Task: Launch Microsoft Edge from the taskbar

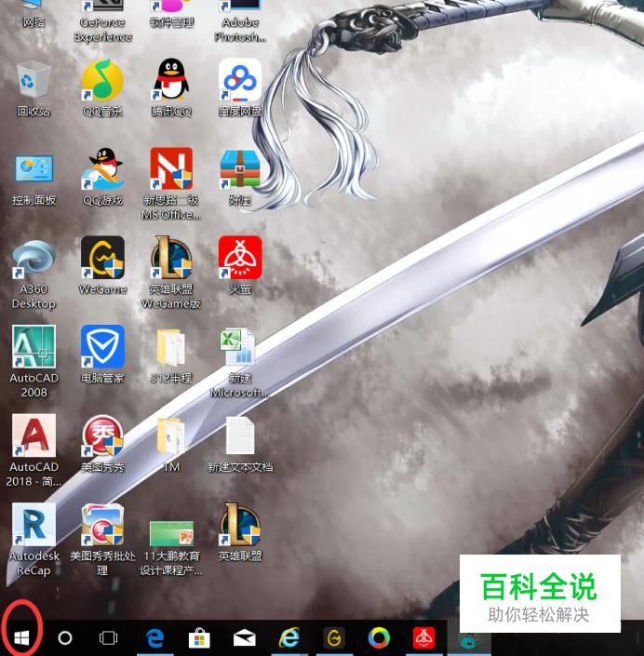Action: 154,638
